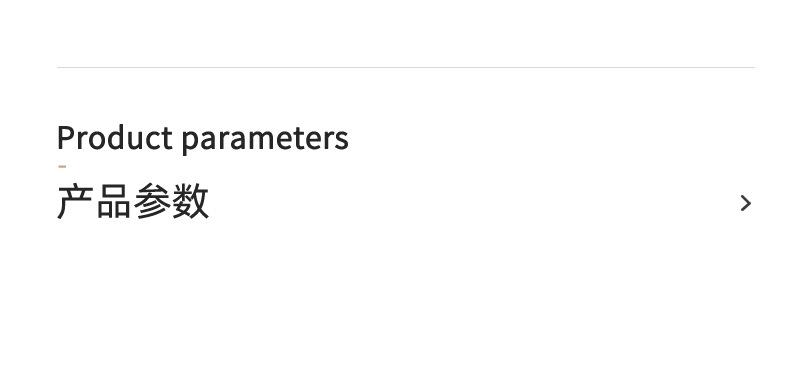790x376 pixels.
Task: Tap the 数 character at the title end
Action: 190,201
